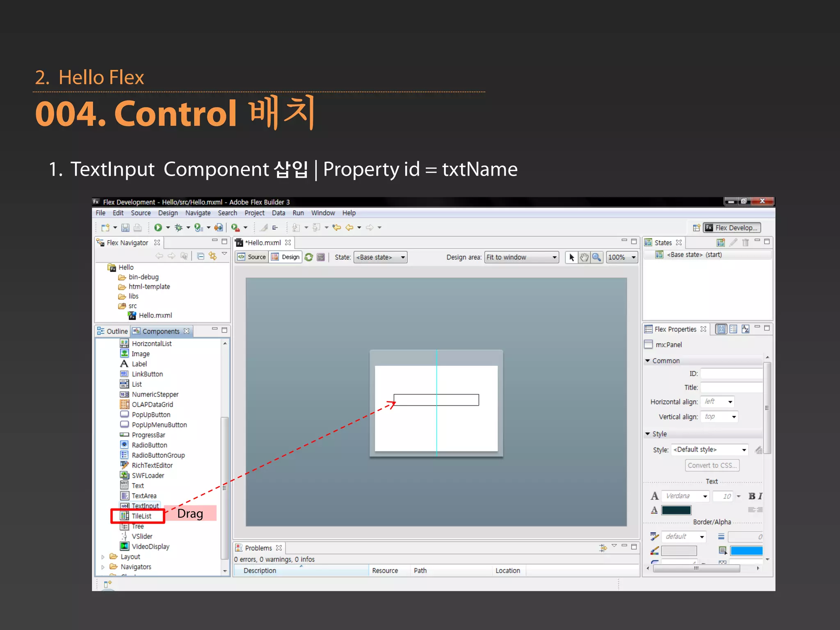Open the Design area Fit to window dropdown
Screen dimensions: 840x630
click(x=521, y=257)
